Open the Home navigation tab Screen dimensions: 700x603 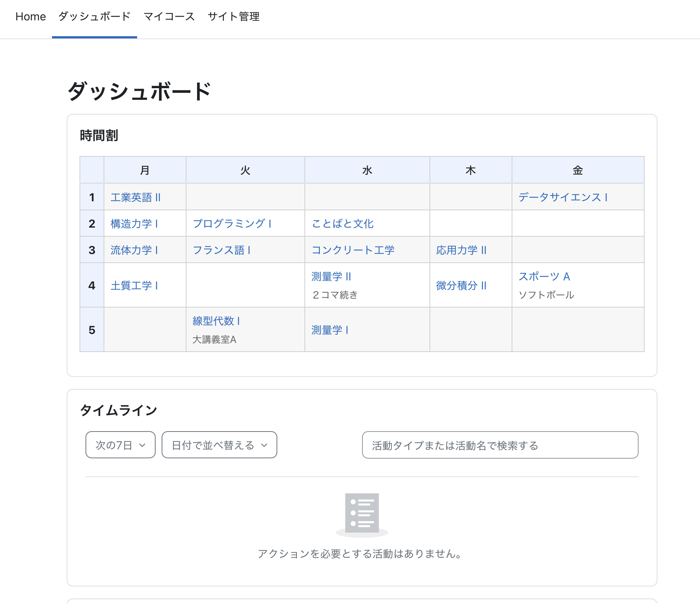click(31, 17)
